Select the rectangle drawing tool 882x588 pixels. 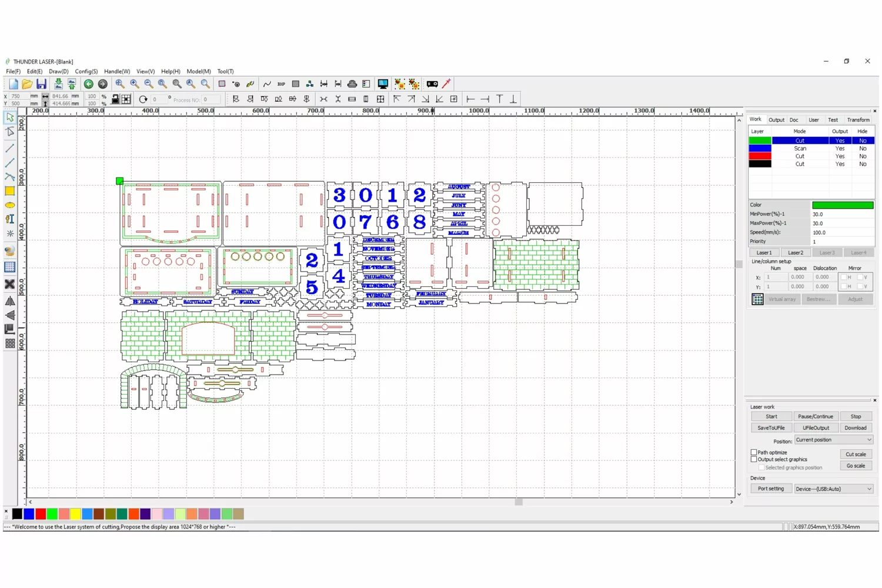(10, 191)
